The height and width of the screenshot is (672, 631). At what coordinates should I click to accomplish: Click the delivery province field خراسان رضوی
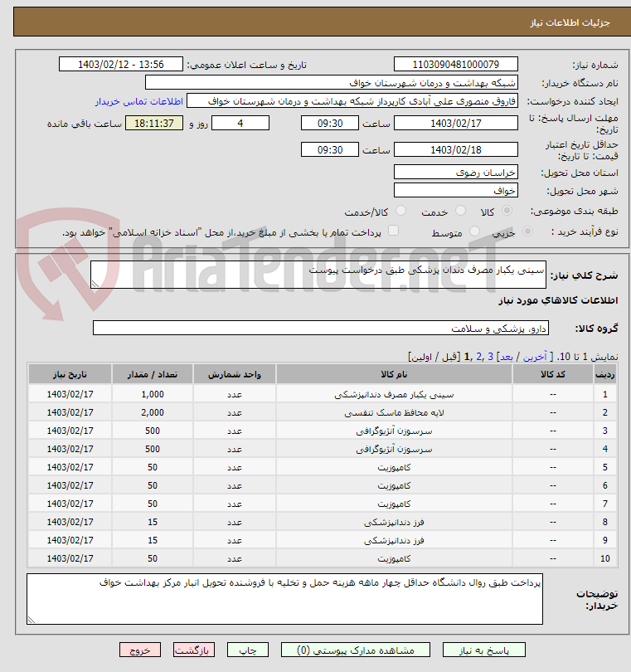[456, 173]
